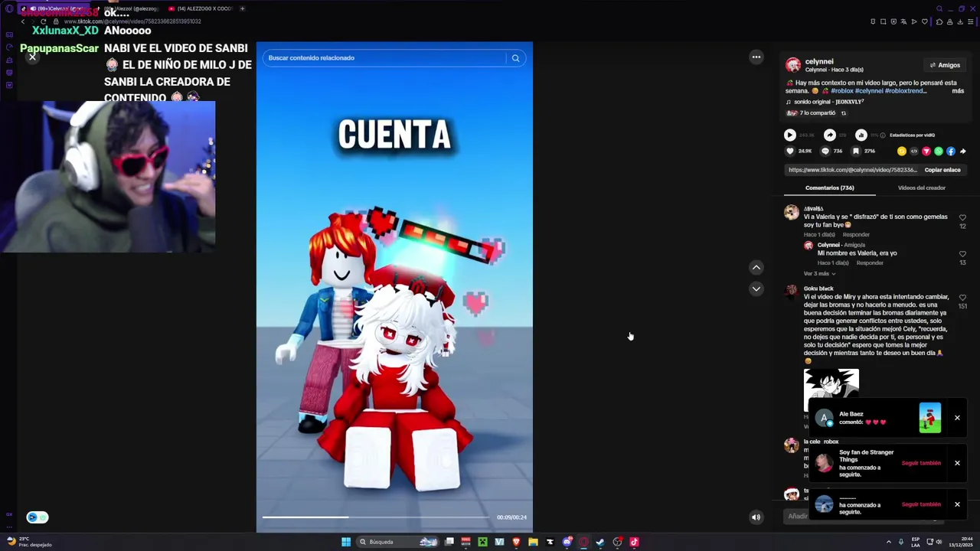Expand the description with 'más'

coord(958,91)
